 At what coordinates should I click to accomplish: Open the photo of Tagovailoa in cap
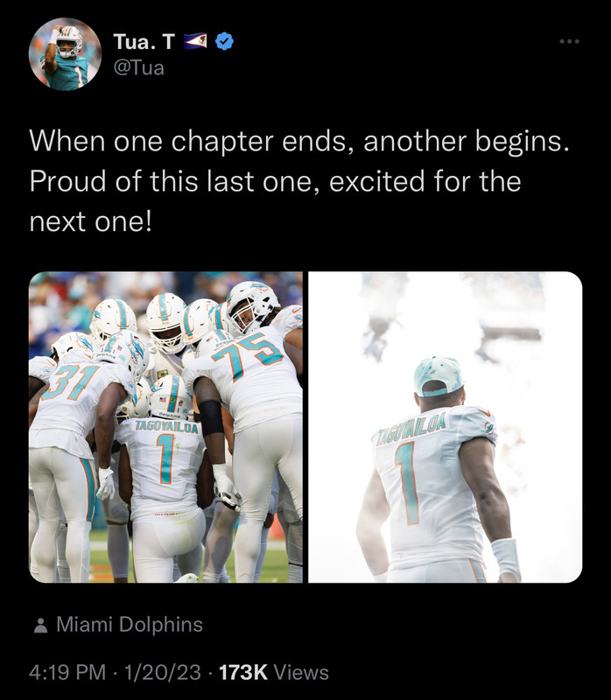point(446,427)
